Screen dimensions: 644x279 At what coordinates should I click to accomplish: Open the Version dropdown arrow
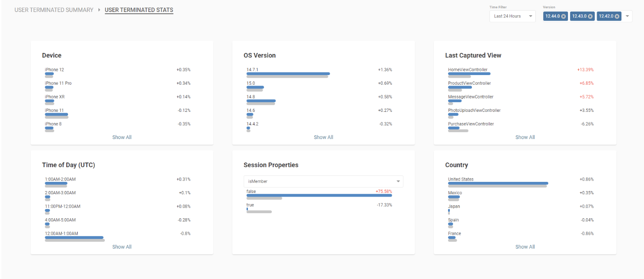click(627, 16)
